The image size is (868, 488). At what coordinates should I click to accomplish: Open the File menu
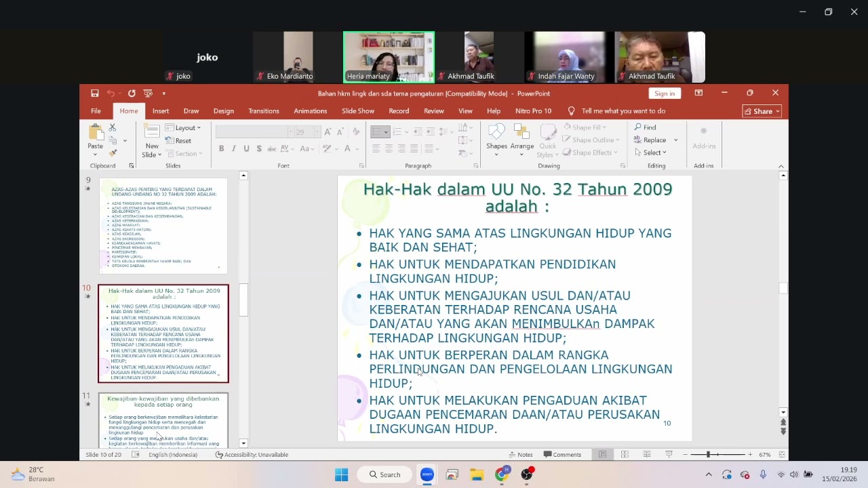(x=96, y=111)
